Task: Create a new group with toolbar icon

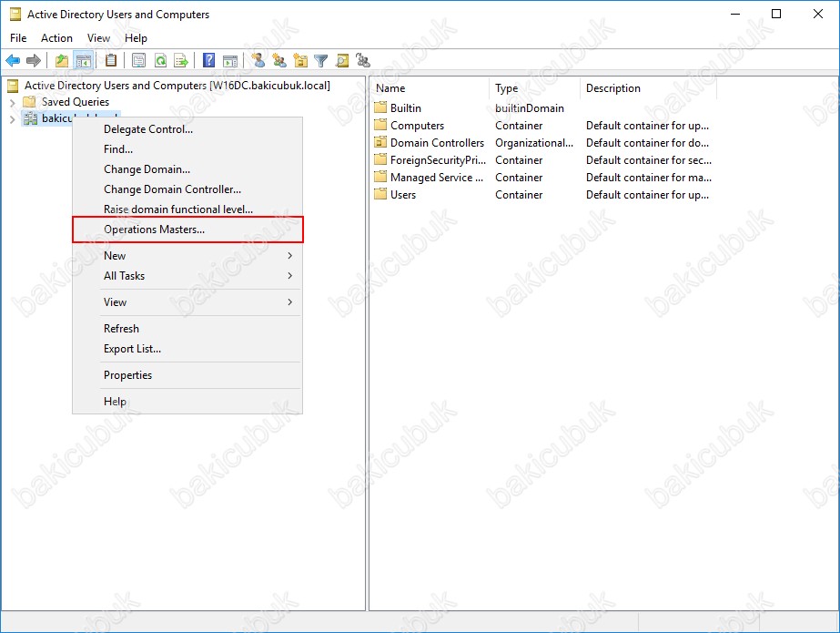Action: pyautogui.click(x=279, y=60)
